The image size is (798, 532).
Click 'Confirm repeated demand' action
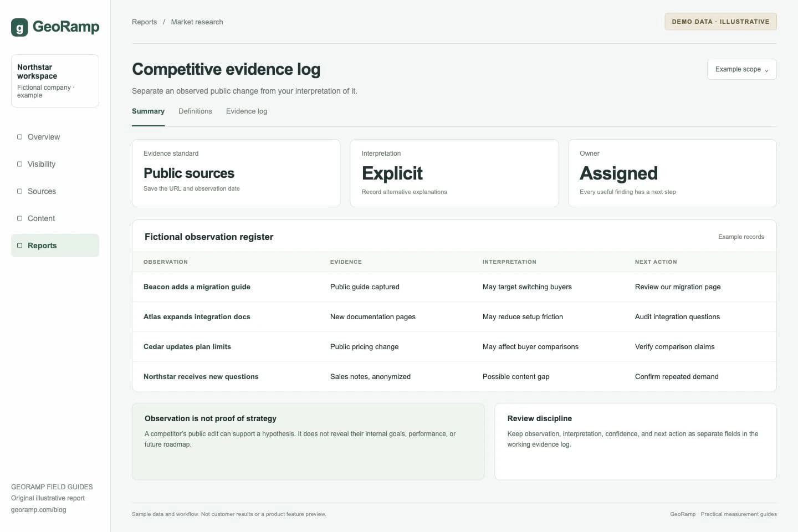tap(677, 377)
